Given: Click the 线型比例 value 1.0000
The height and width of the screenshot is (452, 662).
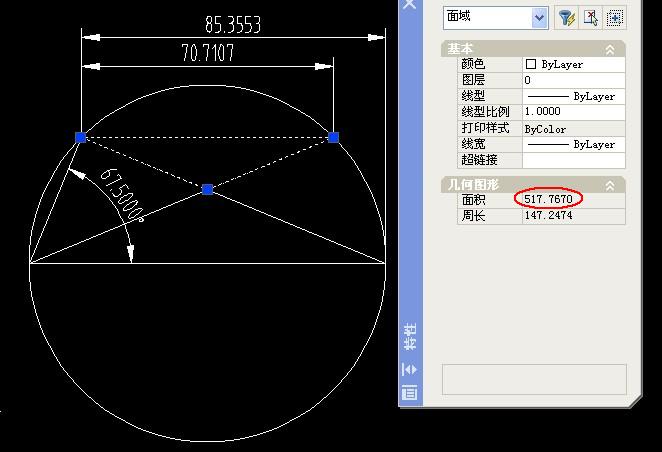Looking at the screenshot, I should pos(573,112).
